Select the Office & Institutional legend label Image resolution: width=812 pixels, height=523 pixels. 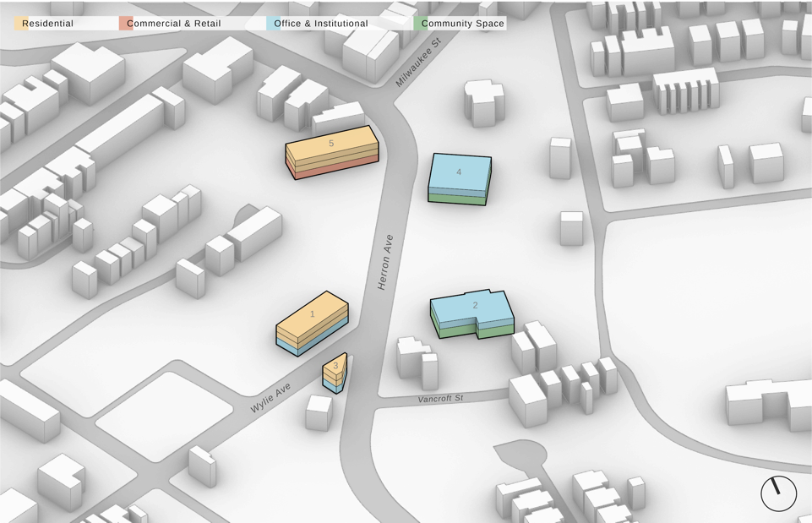tap(321, 24)
